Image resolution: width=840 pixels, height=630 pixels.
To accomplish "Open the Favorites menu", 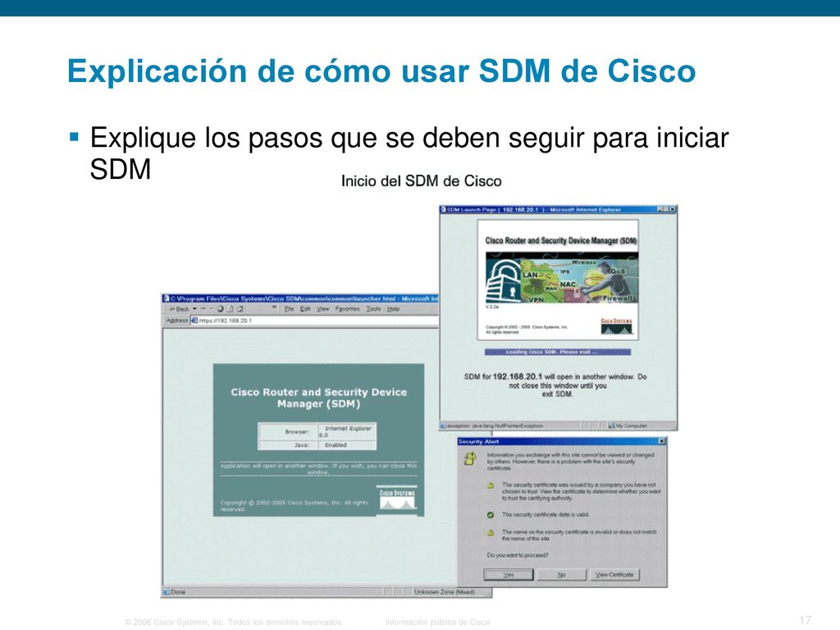I will point(348,309).
